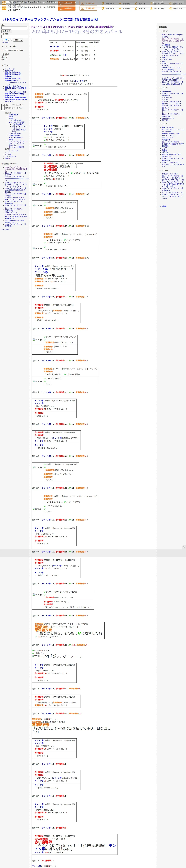Click the 2025年09月07日19時18分のカオスバトル heading
This screenshot has width=186, height=868.
(x=77, y=32)
